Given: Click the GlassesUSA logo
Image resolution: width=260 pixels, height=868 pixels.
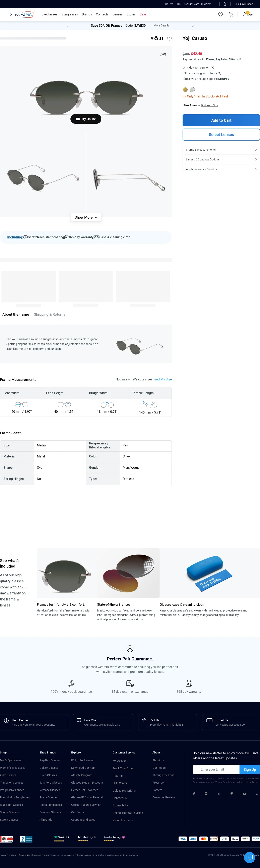Looking at the screenshot, I should 22,14.
